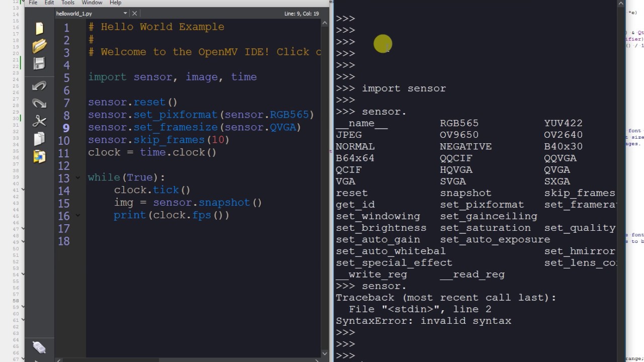Image resolution: width=644 pixels, height=362 pixels.
Task: Collapse the fold at line 47 in the background editor
Action: coord(23,228)
